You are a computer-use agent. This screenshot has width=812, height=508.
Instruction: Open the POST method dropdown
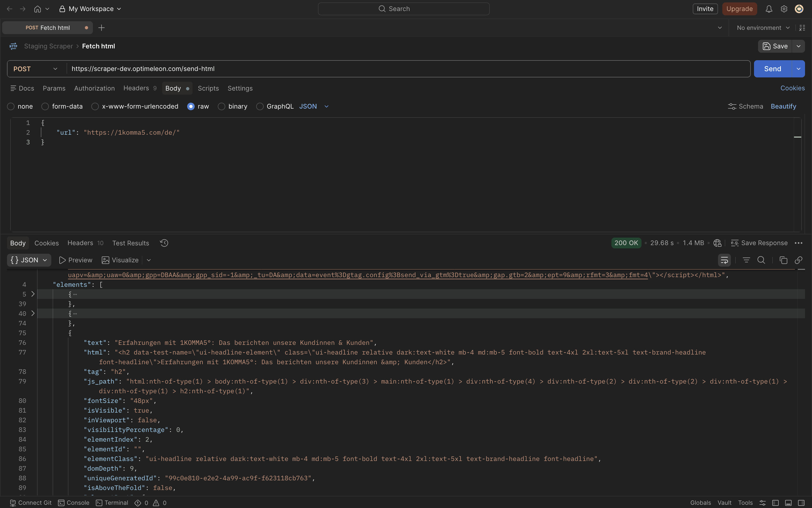point(35,69)
